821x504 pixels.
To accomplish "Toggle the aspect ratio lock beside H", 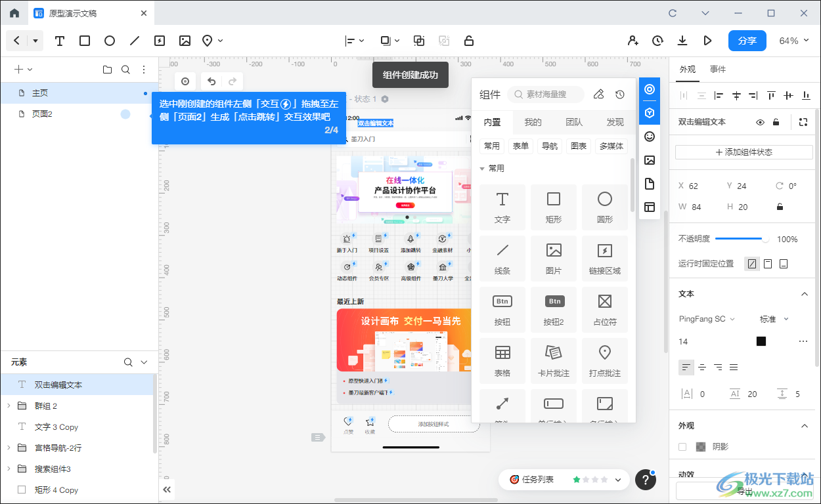I will [x=780, y=207].
